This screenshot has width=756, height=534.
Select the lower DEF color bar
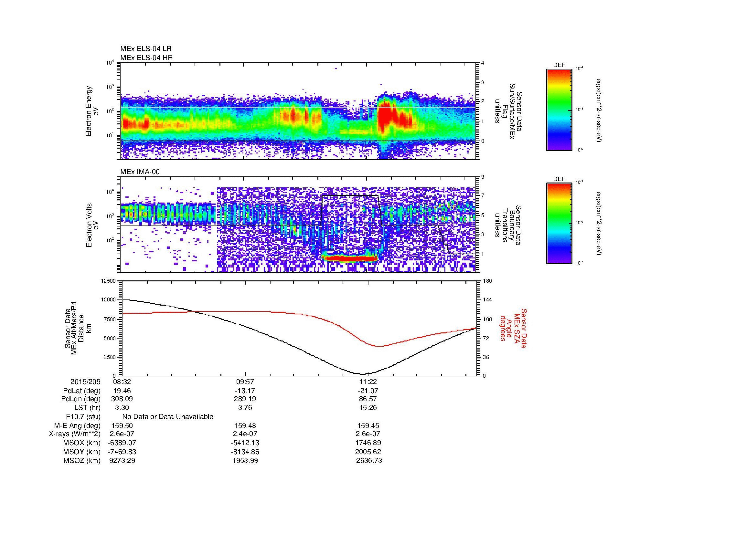[x=559, y=224]
